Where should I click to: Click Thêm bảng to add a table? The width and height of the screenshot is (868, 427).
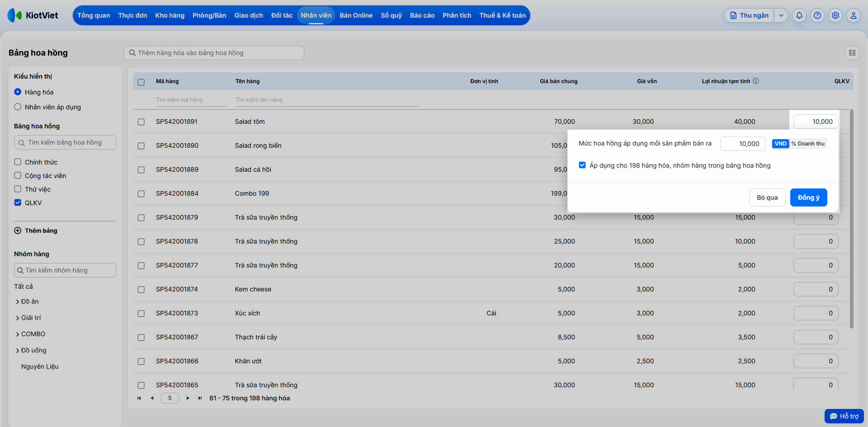click(x=41, y=230)
